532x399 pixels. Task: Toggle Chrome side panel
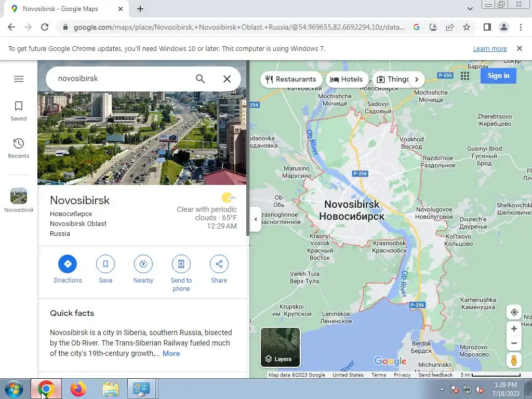487,27
